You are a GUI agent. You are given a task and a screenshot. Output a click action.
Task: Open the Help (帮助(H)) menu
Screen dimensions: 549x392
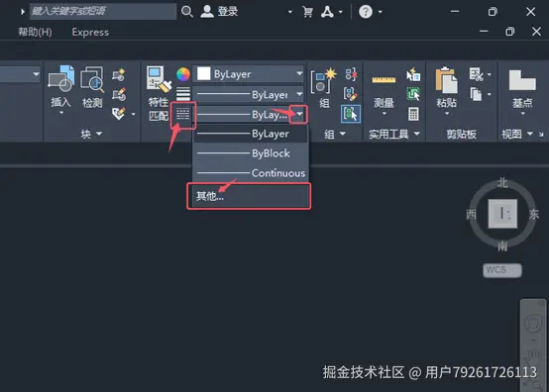pos(35,32)
